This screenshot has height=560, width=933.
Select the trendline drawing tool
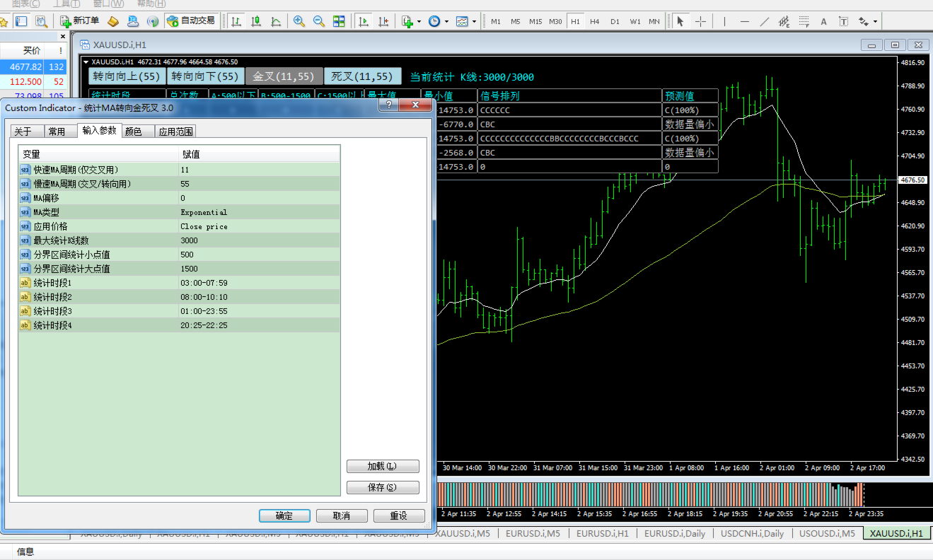[764, 21]
